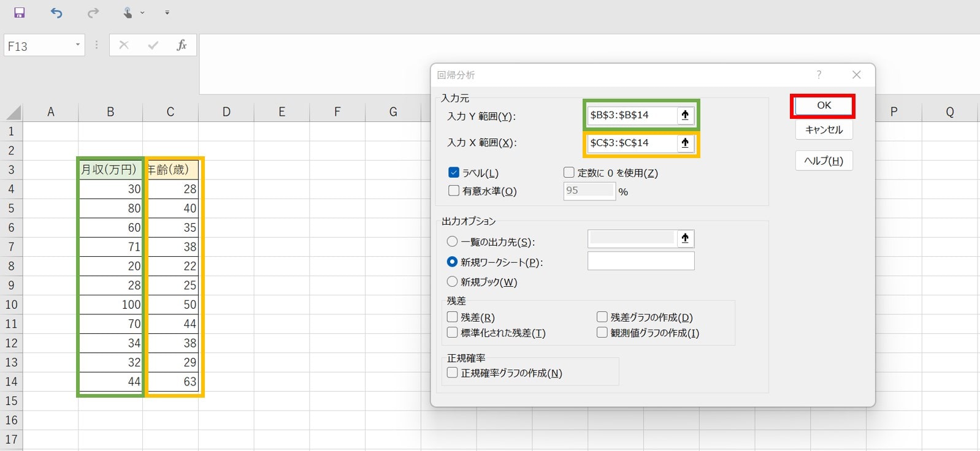Viewport: 980px width, 451px height.
Task: Click the Redo arrow icon
Action: click(93, 13)
